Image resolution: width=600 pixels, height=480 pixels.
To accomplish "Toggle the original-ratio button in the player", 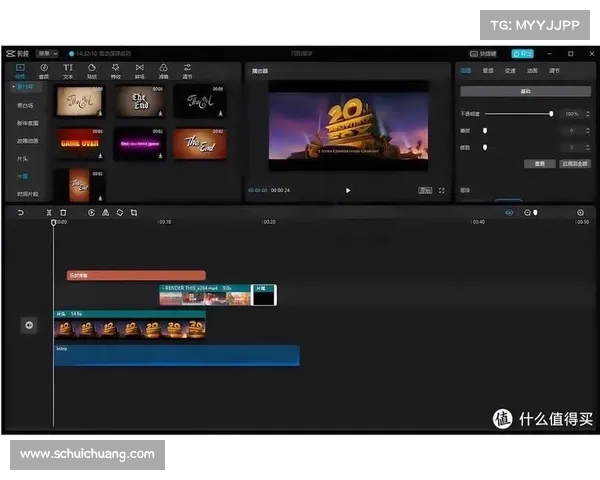I will pos(425,190).
